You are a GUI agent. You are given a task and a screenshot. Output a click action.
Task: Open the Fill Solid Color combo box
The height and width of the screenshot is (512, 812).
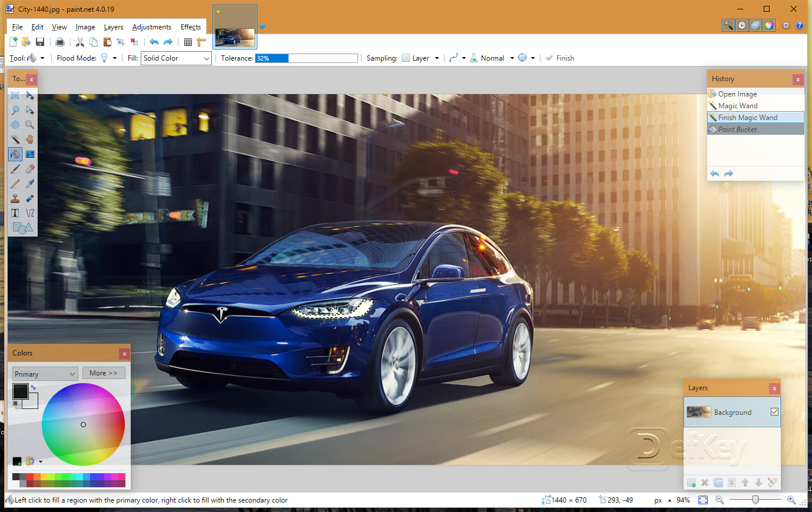[x=176, y=58]
